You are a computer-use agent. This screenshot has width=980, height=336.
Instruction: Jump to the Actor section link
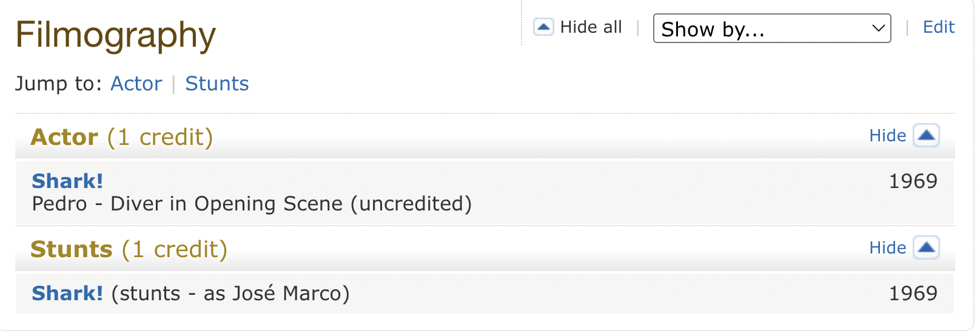(136, 84)
